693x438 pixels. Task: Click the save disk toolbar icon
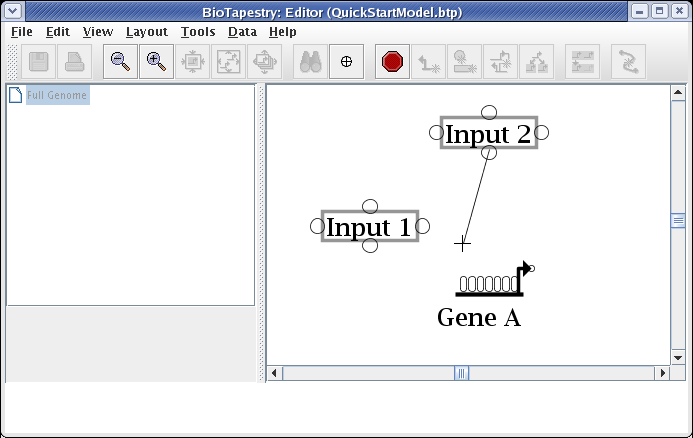tap(39, 62)
